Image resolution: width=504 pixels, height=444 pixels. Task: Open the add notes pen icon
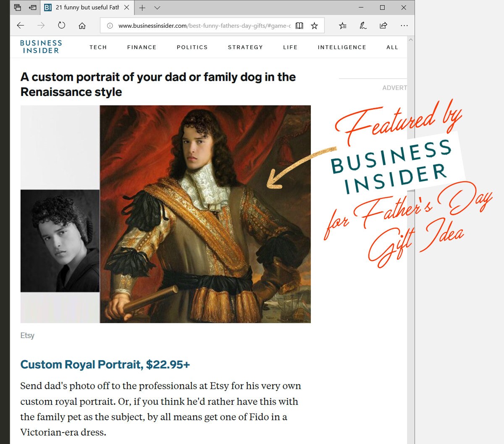[x=363, y=26]
